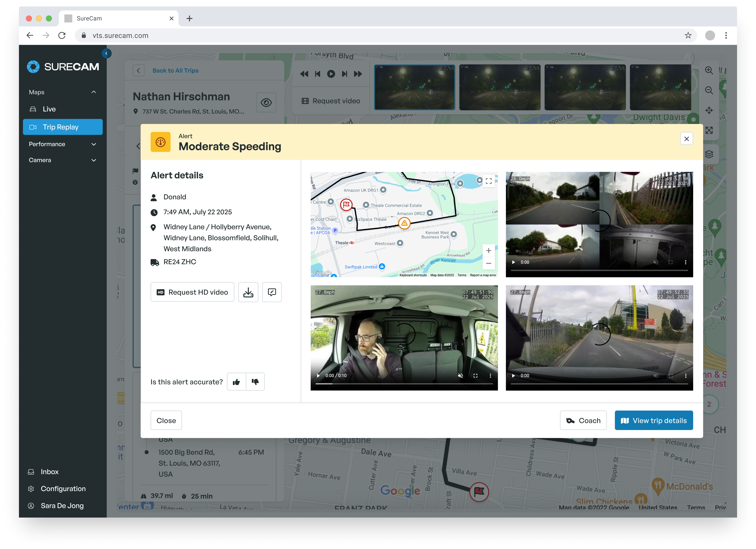Viewport: 756px width, 549px height.
Task: Click the fast forward playback icon
Action: [358, 74]
